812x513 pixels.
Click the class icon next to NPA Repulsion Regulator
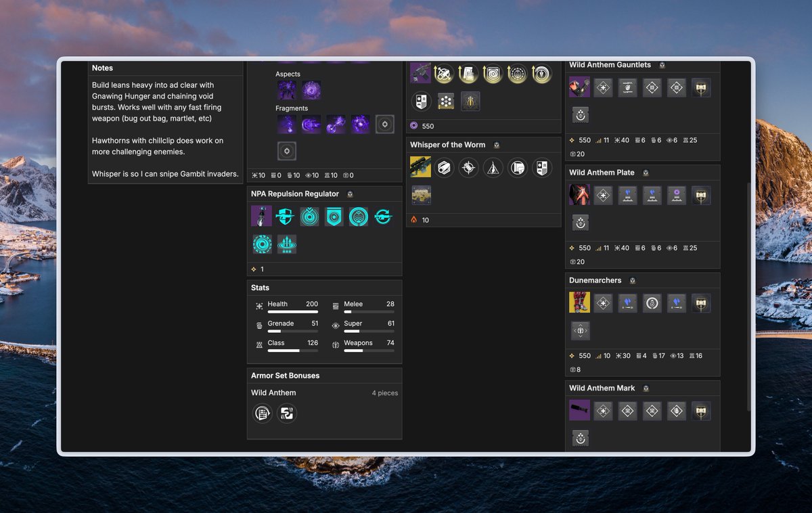pos(350,194)
